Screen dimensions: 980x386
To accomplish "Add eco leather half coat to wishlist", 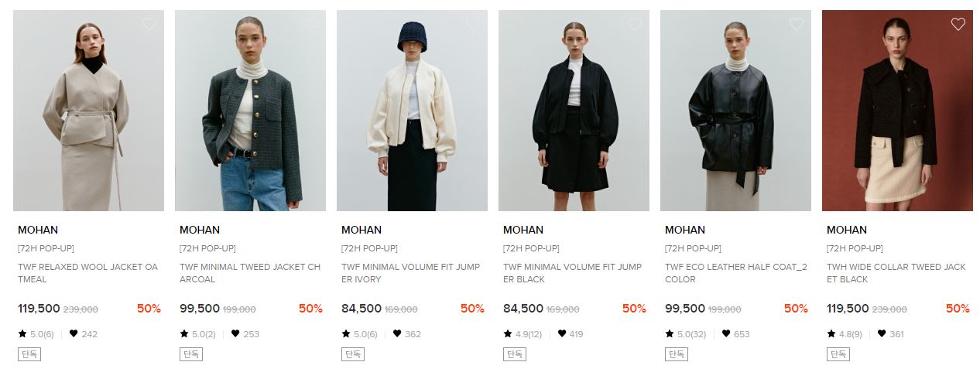I will (797, 24).
